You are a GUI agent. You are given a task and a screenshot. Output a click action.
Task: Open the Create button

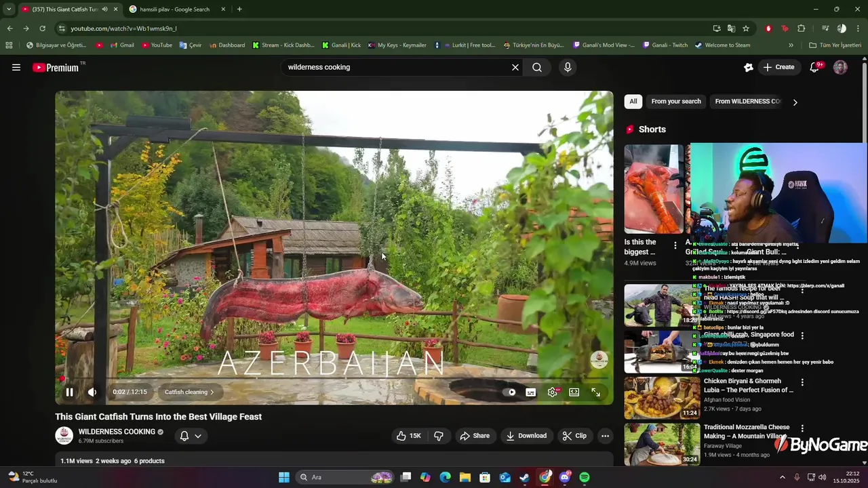778,67
